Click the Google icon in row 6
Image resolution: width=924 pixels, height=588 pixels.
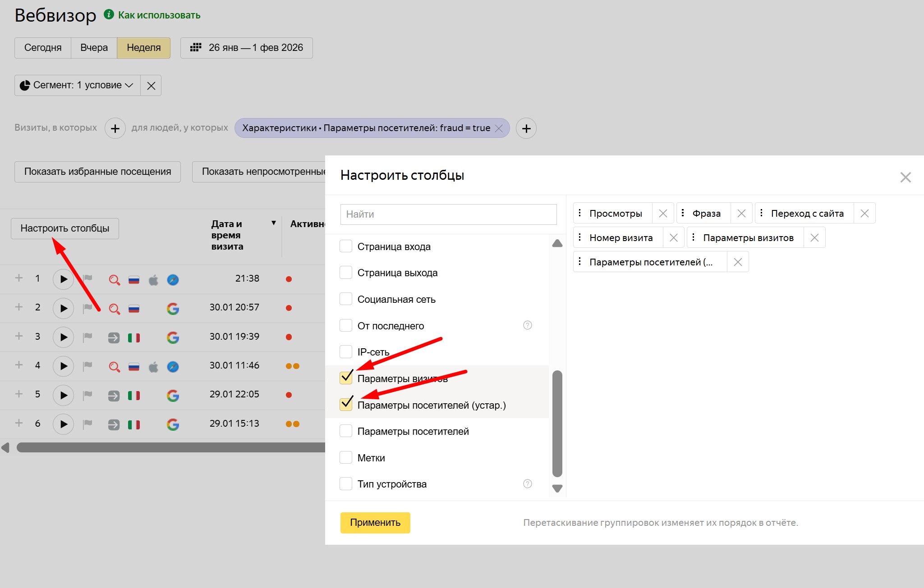173,424
